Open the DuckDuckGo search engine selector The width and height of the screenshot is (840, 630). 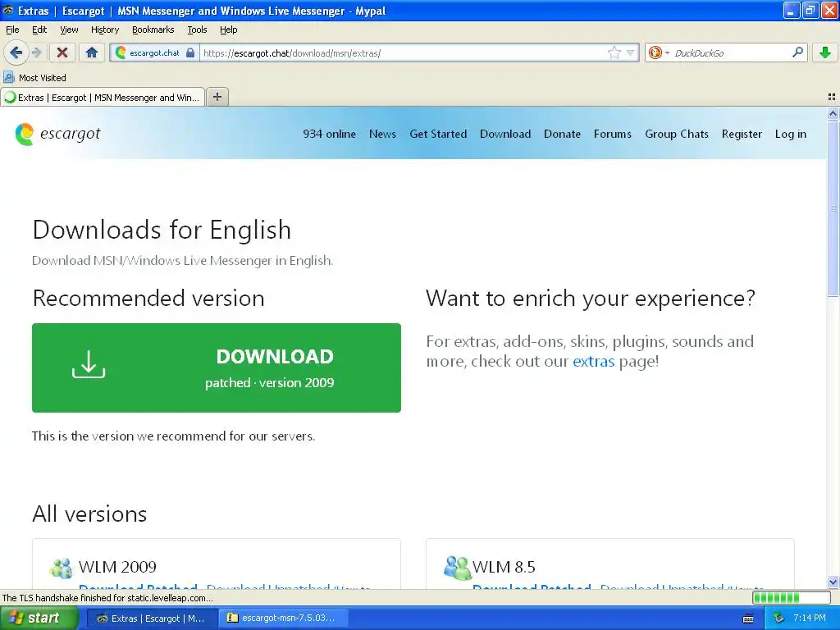click(x=659, y=52)
